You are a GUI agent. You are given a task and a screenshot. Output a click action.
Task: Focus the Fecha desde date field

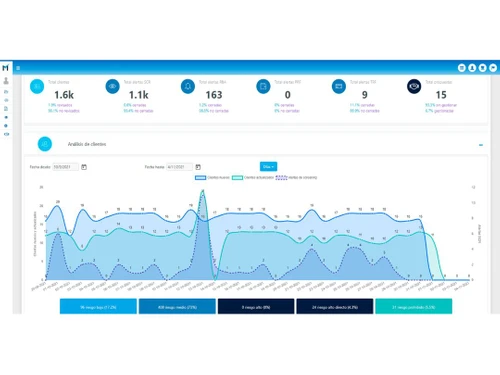[x=66, y=167]
